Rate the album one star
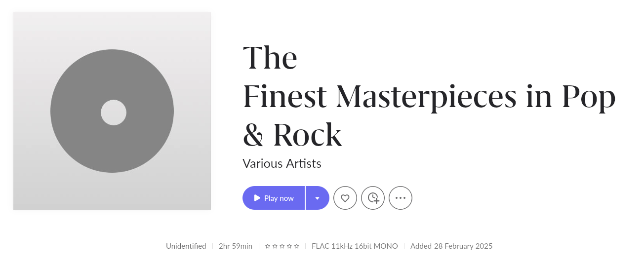 [x=268, y=246]
